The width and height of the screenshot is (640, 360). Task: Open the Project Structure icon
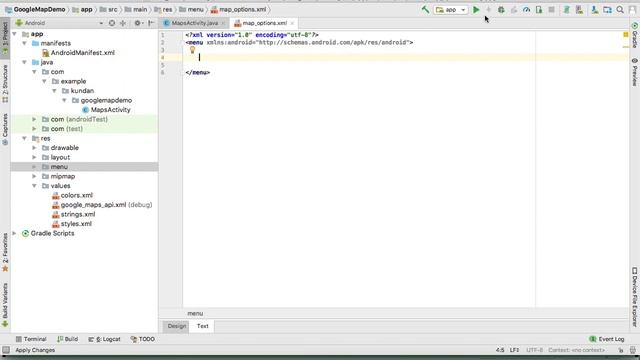(607, 9)
